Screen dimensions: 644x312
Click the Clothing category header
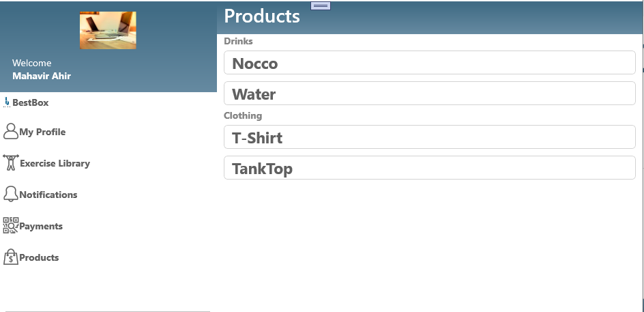pyautogui.click(x=243, y=115)
